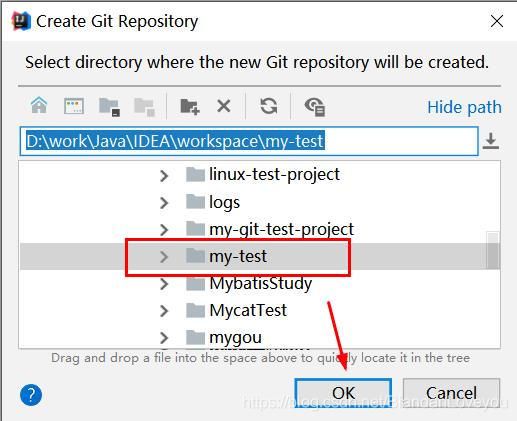
Task: Select the MycatTest folder
Action: click(x=236, y=311)
